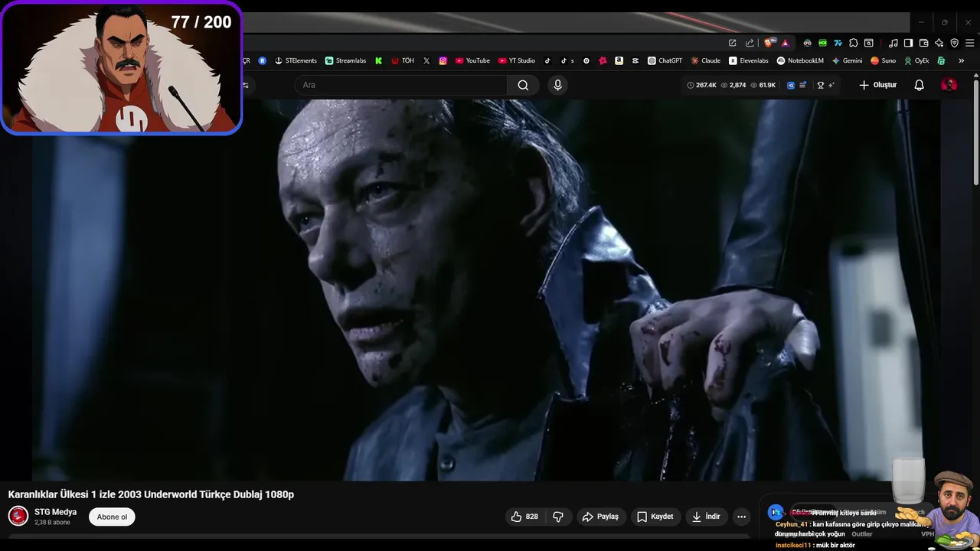The image size is (980, 551).
Task: Click the Oluştur create button
Action: pos(877,85)
